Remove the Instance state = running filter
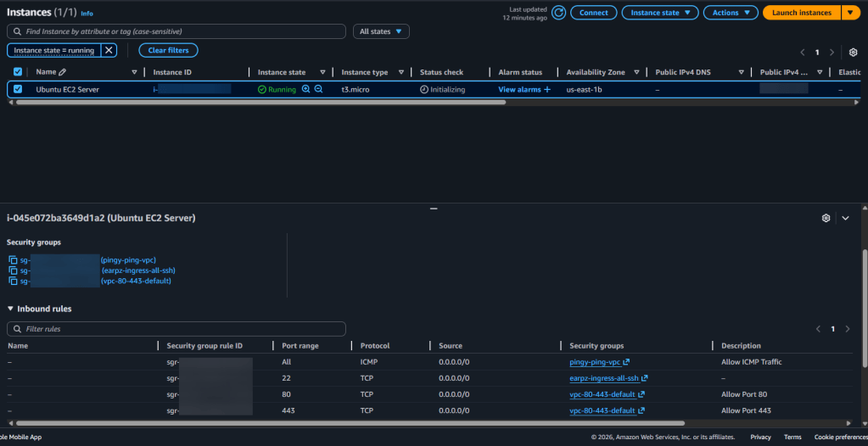 click(109, 51)
